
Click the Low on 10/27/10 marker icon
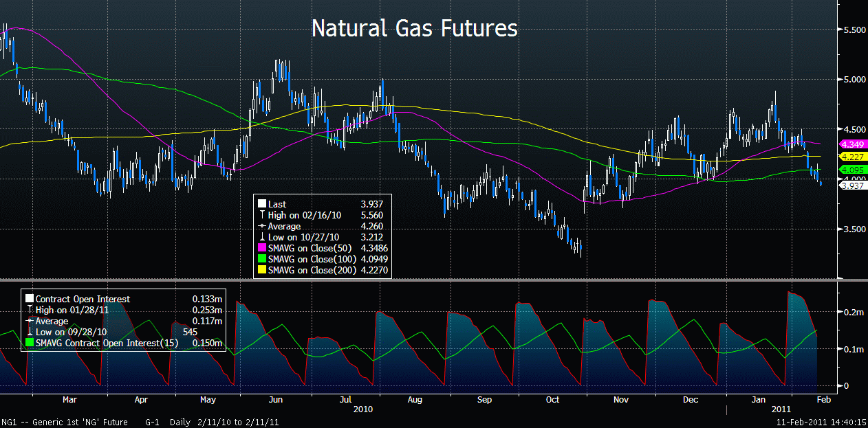[262, 238]
